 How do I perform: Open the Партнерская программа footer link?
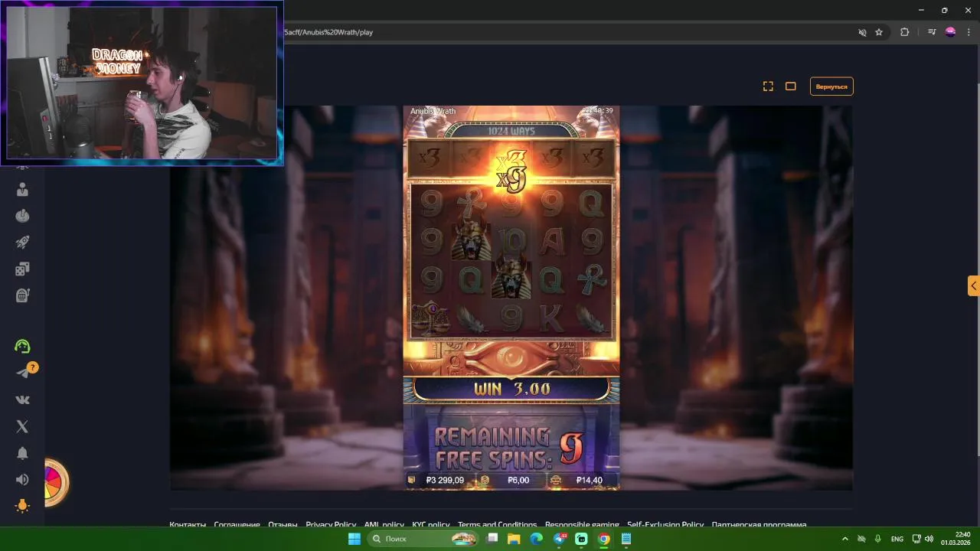pos(759,525)
